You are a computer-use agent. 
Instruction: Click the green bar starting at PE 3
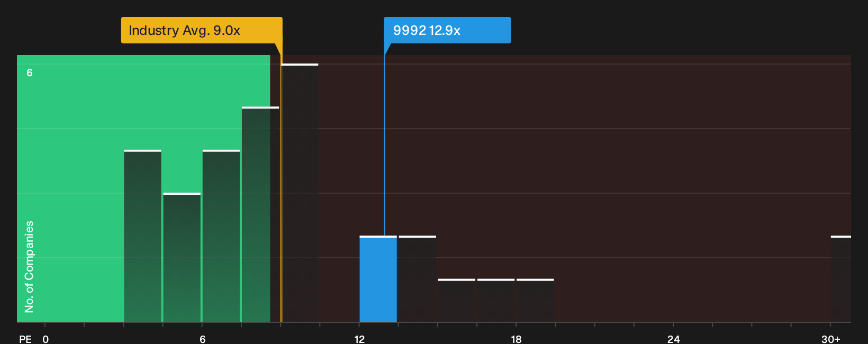click(x=142, y=236)
